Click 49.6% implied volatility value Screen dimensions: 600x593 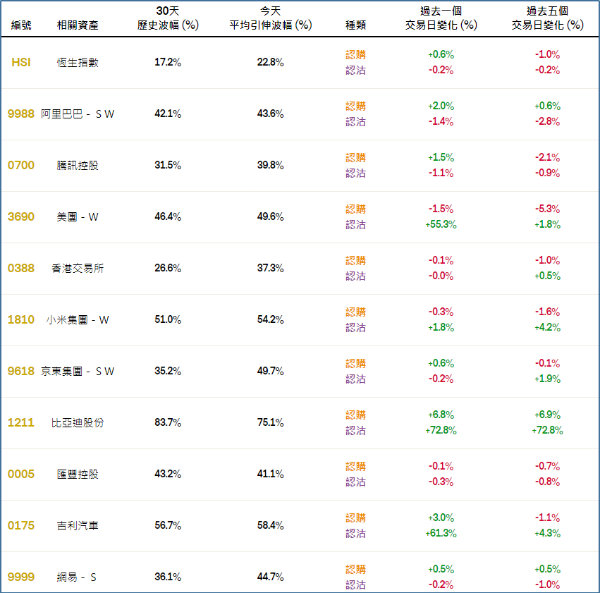point(271,217)
